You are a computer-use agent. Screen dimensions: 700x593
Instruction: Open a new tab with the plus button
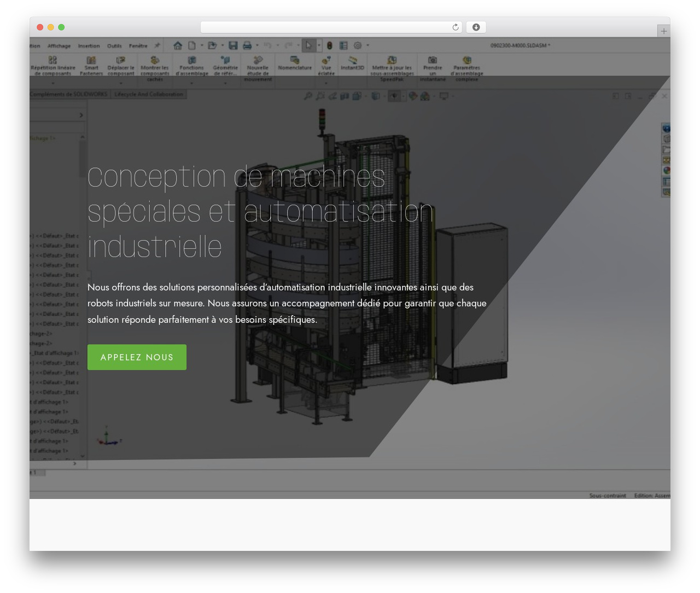tap(664, 31)
